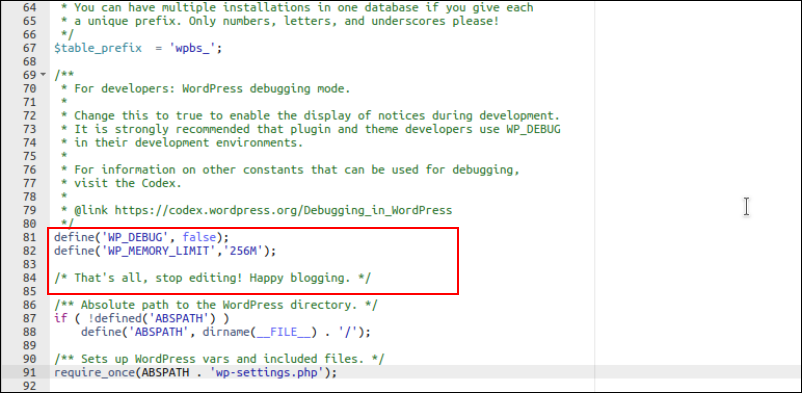Click the codex.wordpress.org debugging URL
Image resolution: width=802 pixels, height=393 pixels.
(283, 210)
